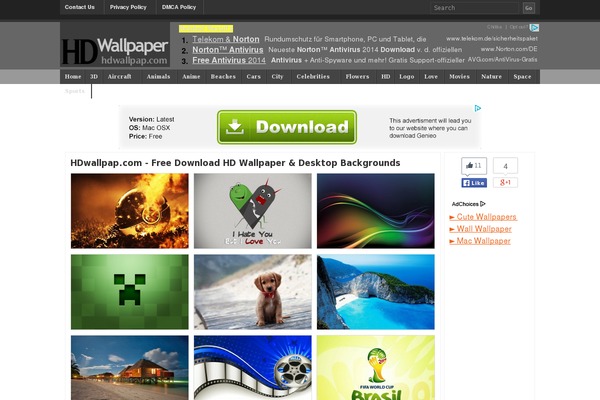This screenshot has width=600, height=400.
Task: Open the Logo category
Action: pyautogui.click(x=406, y=77)
